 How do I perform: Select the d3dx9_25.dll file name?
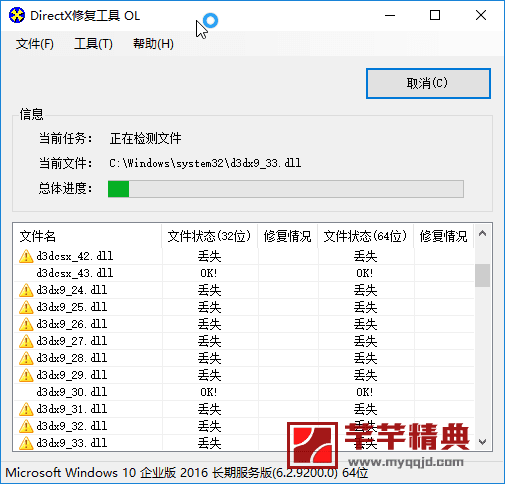pos(72,307)
